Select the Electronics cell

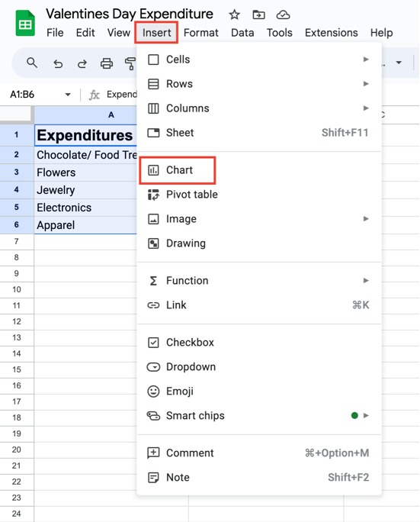click(x=85, y=208)
